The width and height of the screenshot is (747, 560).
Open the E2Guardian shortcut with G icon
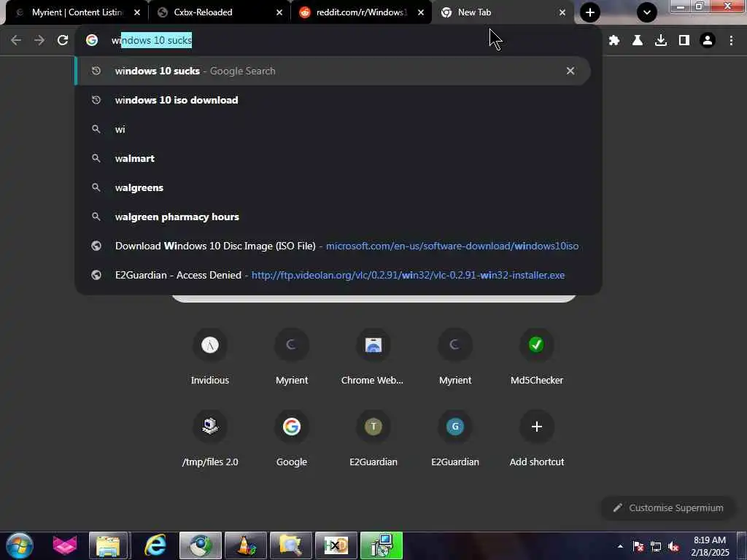(455, 438)
